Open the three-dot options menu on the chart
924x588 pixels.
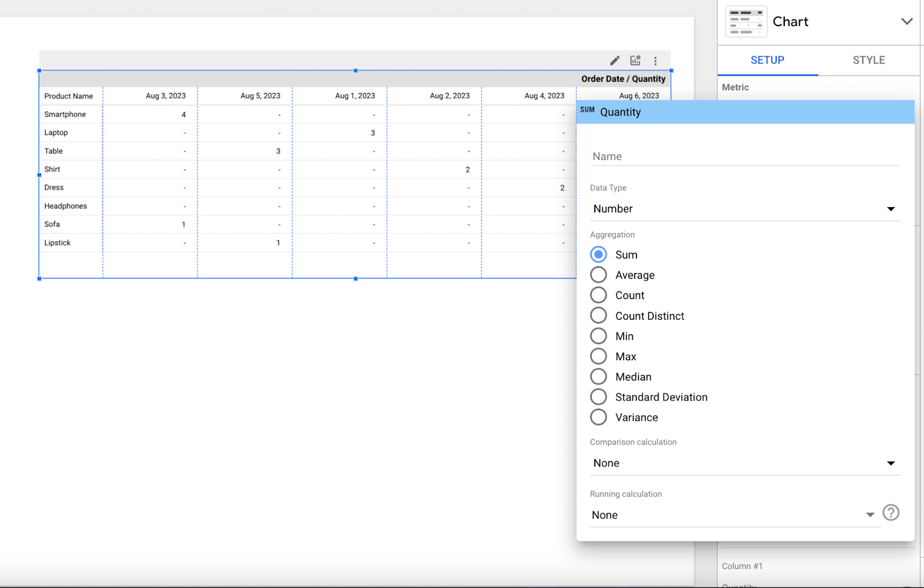pyautogui.click(x=655, y=60)
